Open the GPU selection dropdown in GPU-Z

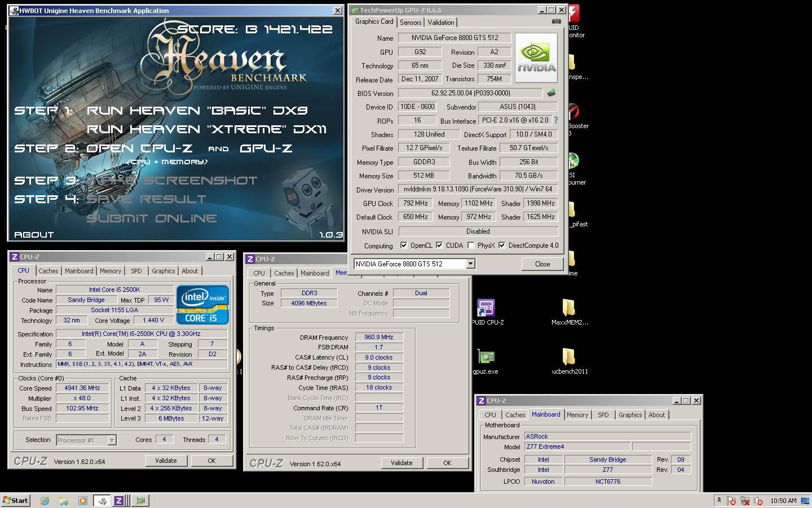point(470,264)
